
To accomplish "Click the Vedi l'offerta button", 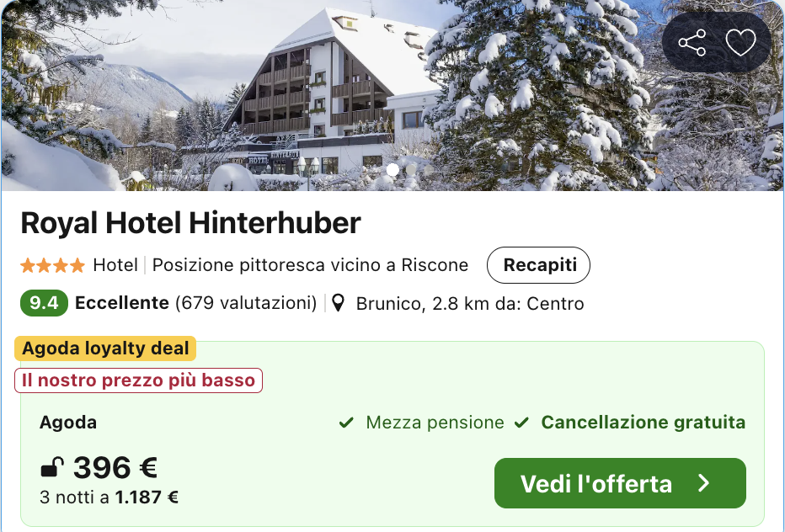I will (619, 483).
